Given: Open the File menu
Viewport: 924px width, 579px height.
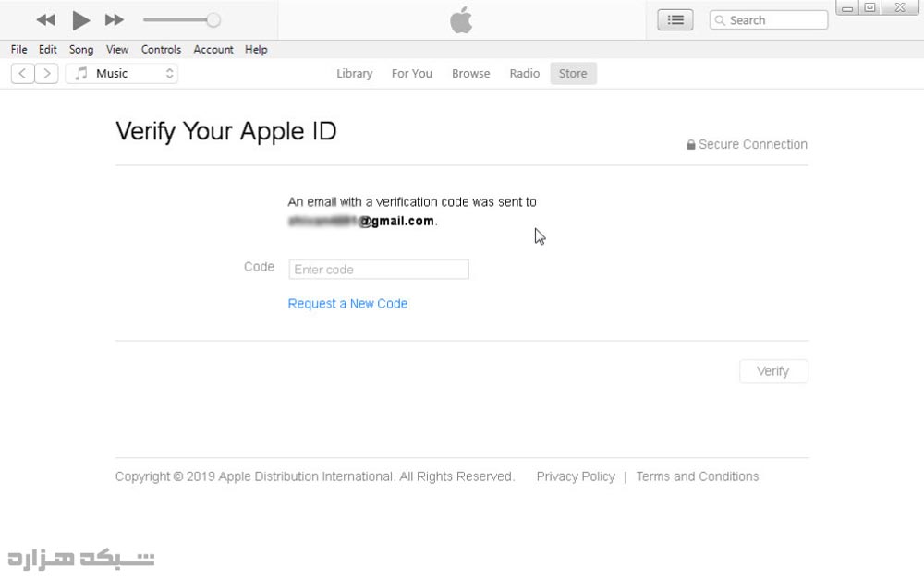Looking at the screenshot, I should click(18, 50).
